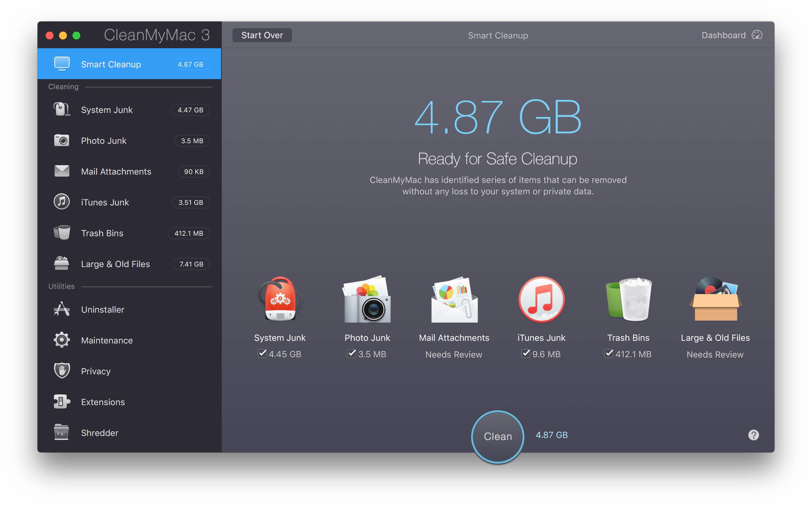Go to Mail Attachments section

129,171
